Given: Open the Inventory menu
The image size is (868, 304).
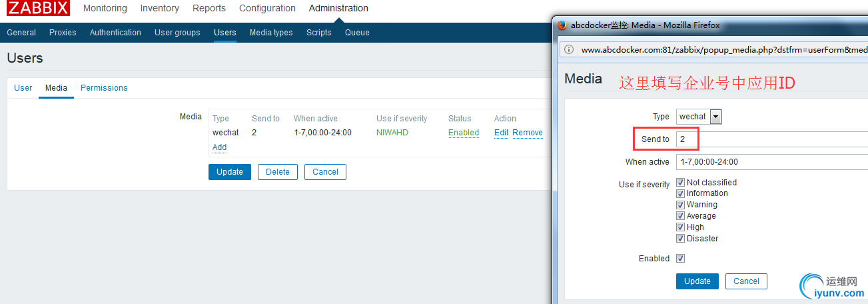Looking at the screenshot, I should pyautogui.click(x=160, y=8).
